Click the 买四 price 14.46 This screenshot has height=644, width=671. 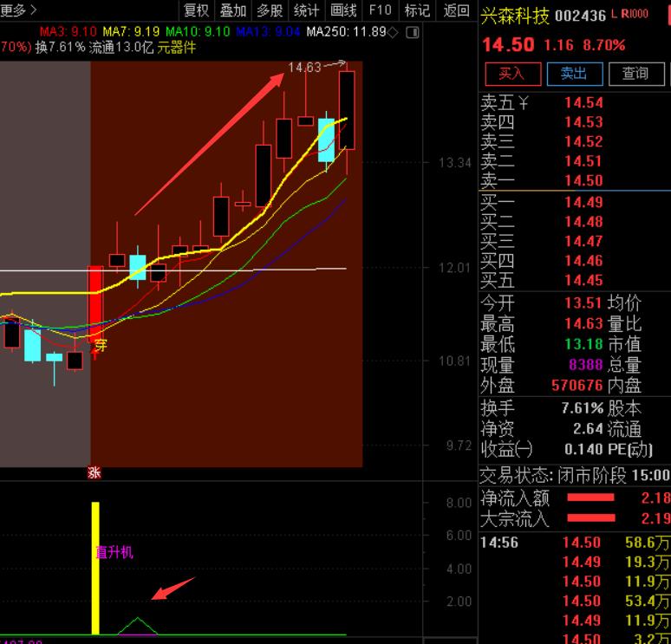pos(583,261)
